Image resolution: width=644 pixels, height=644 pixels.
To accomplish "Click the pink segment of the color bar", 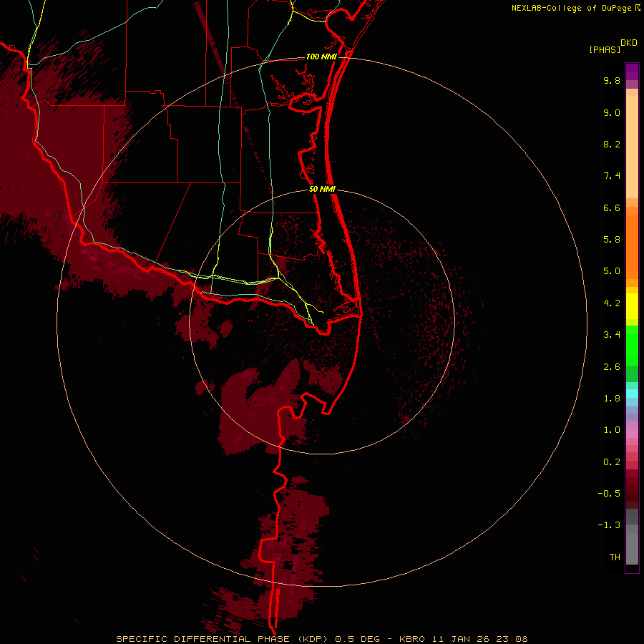I will 632,434.
